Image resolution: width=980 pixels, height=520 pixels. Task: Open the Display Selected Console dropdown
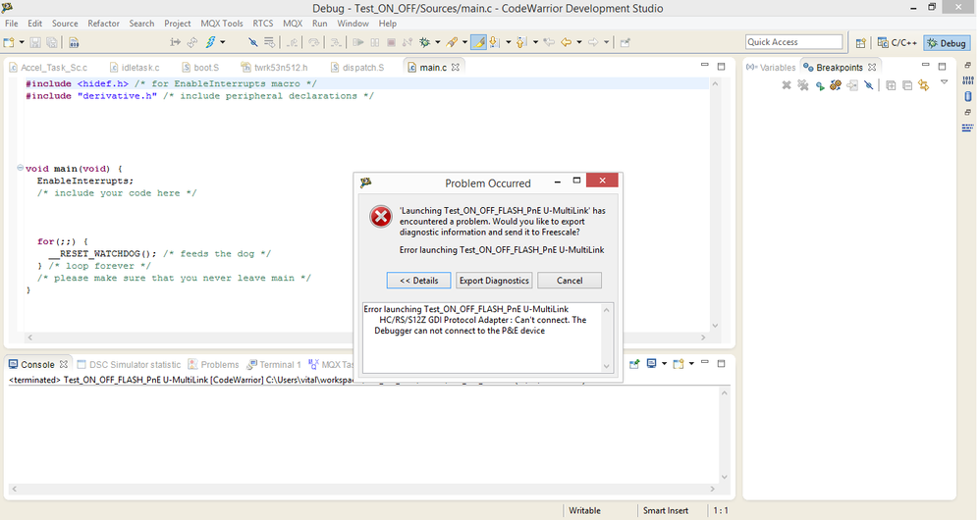tap(664, 364)
